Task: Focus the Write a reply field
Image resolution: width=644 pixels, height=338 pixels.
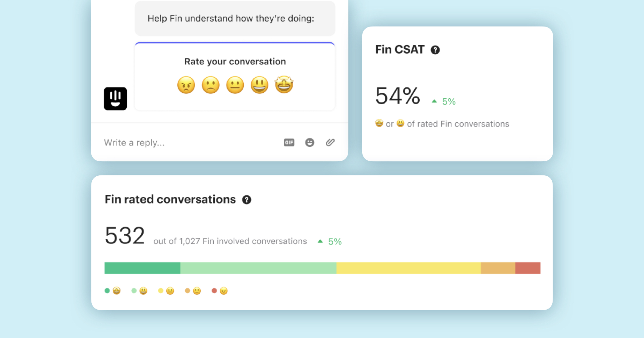Action: (x=187, y=143)
